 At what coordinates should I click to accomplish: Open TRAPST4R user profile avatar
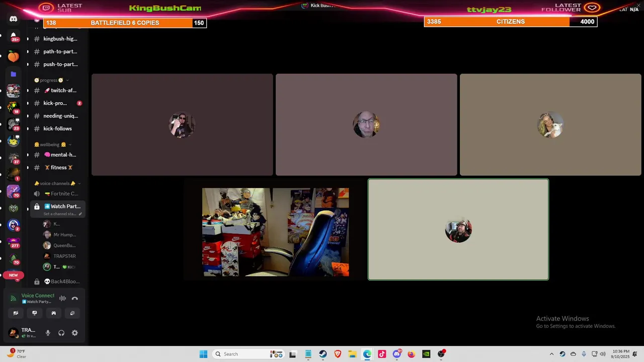13,332
